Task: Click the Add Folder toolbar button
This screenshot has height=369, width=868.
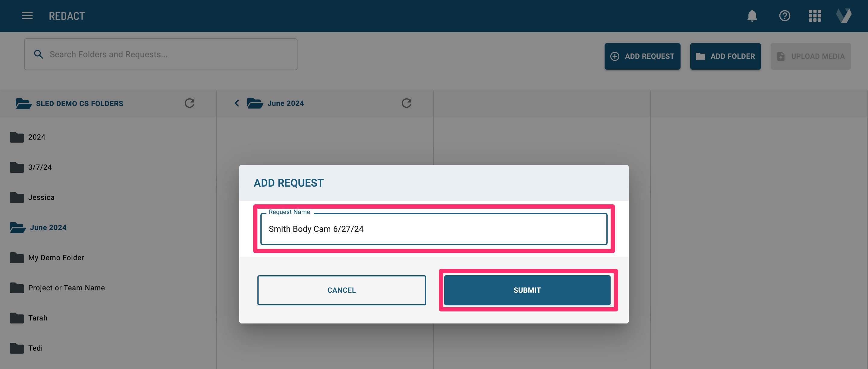Action: tap(725, 56)
